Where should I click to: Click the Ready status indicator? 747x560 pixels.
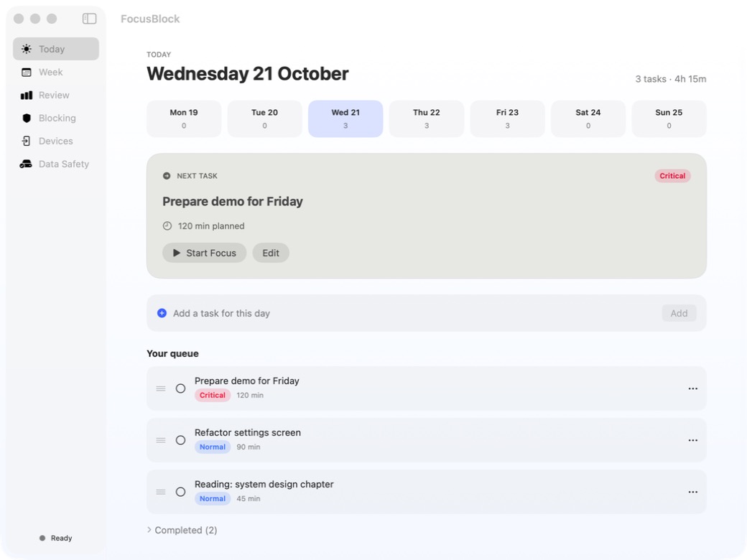tap(56, 538)
